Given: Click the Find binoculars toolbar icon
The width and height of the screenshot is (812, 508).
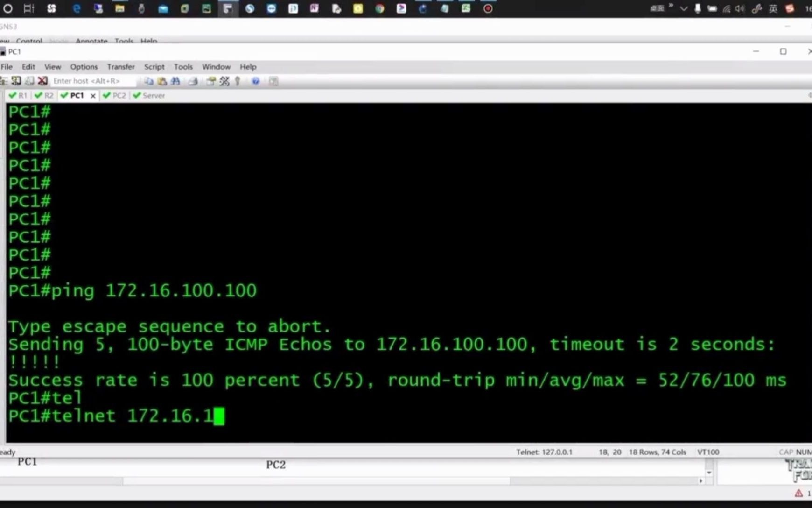Looking at the screenshot, I should [175, 81].
